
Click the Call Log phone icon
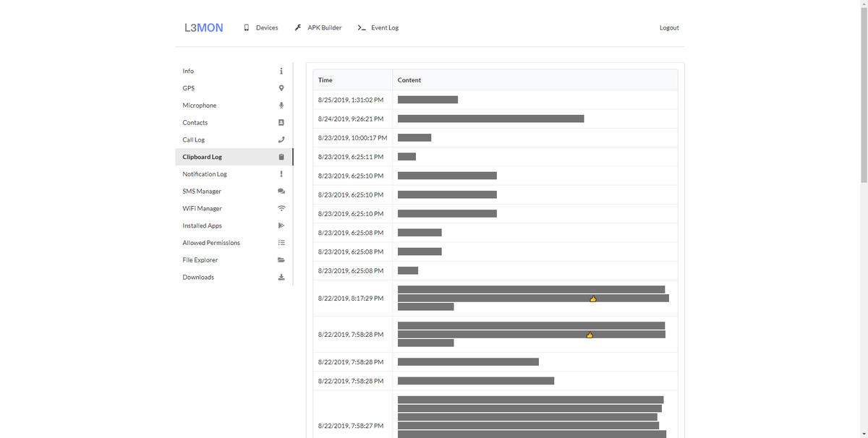tap(281, 139)
